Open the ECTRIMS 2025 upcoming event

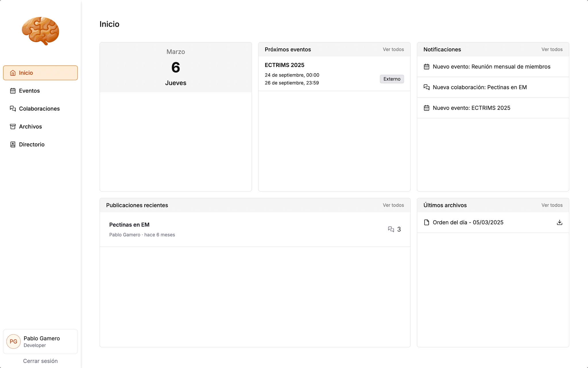click(284, 65)
